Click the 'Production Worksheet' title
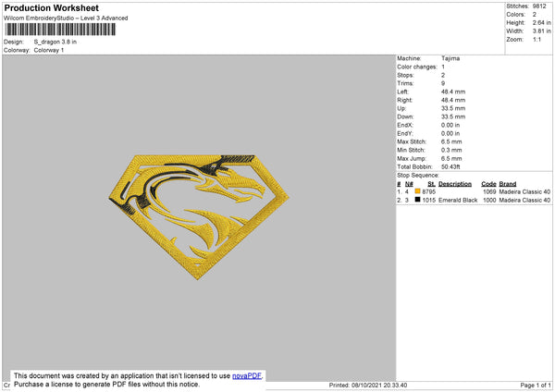The image size is (555, 392). tap(51, 7)
